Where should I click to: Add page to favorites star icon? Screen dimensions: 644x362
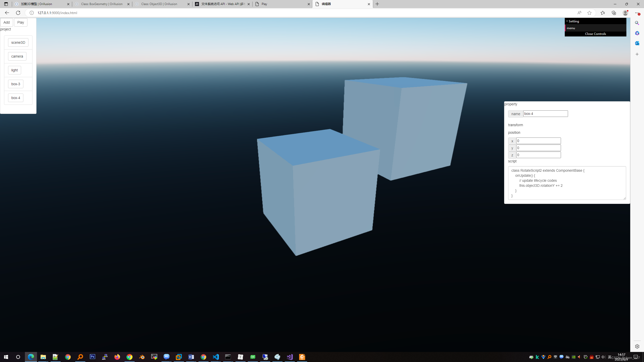pos(589,13)
